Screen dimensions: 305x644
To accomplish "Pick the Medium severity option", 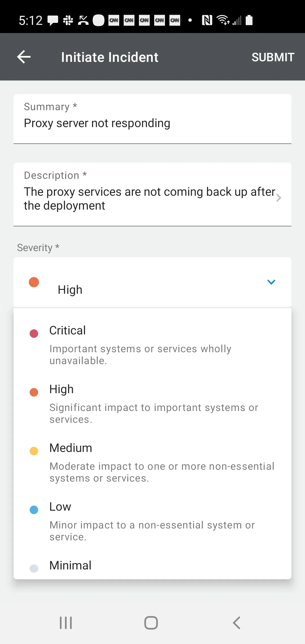I will click(x=152, y=462).
